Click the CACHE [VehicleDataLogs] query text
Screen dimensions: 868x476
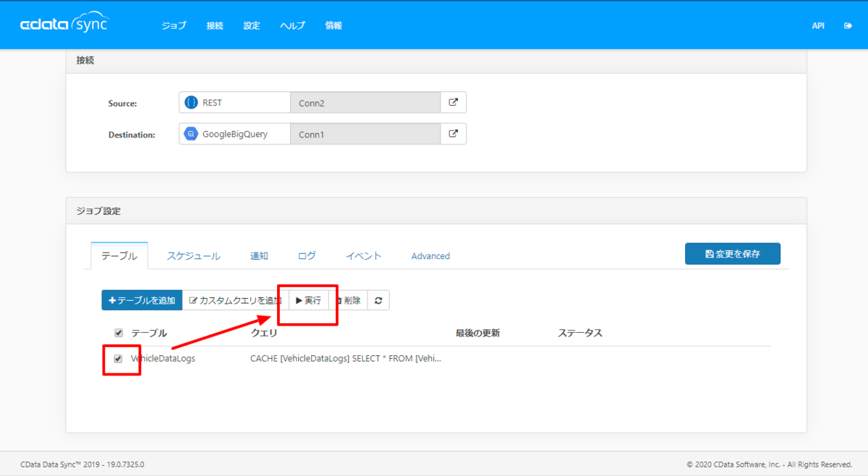point(346,358)
